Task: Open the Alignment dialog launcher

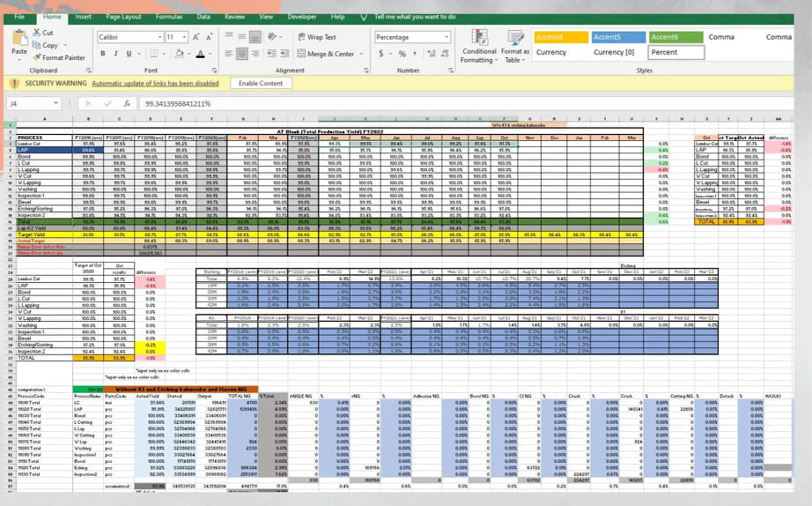Action: 366,70
